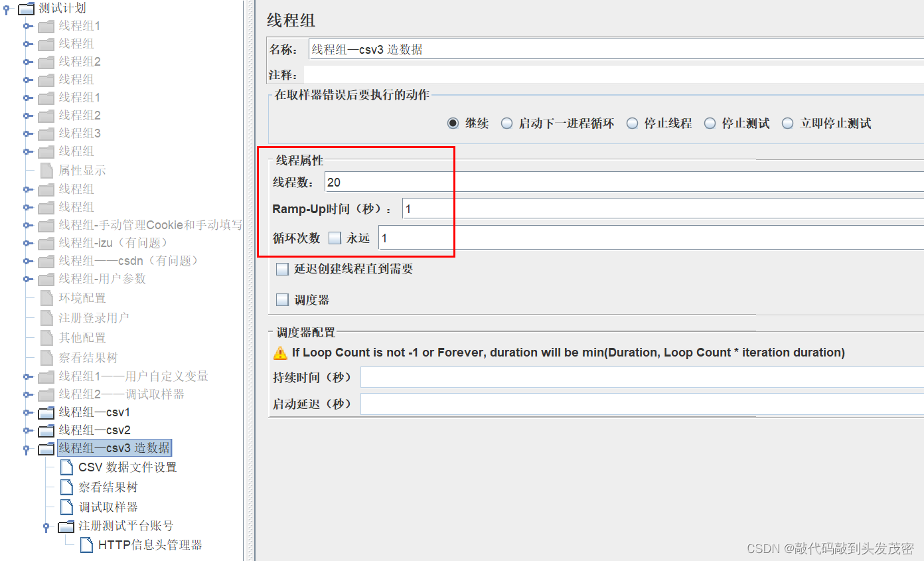
Task: Expand the 线程组—csv2 node handle
Action: click(27, 430)
